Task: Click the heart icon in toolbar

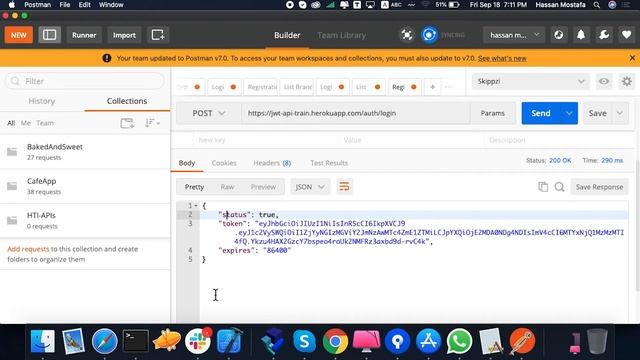Action: pos(627,35)
